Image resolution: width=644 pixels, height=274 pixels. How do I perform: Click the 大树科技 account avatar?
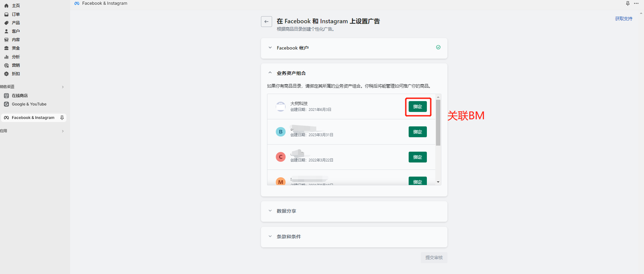pos(281,106)
